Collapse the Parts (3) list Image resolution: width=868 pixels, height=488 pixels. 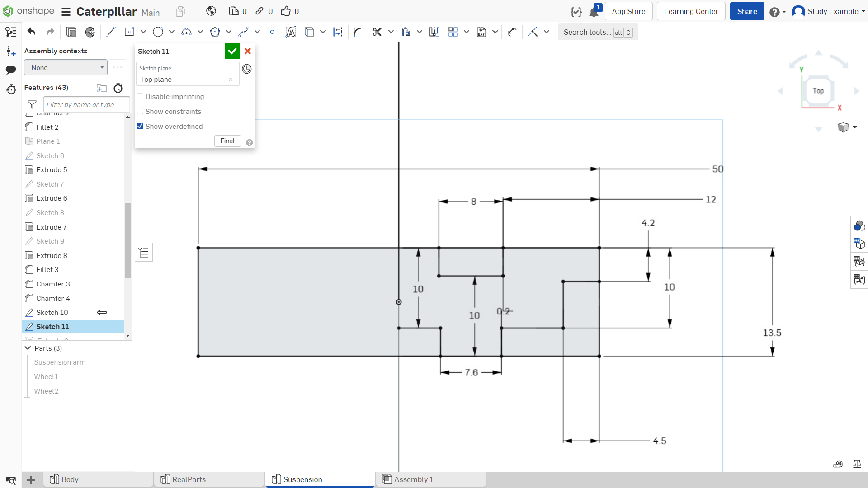(28, 348)
